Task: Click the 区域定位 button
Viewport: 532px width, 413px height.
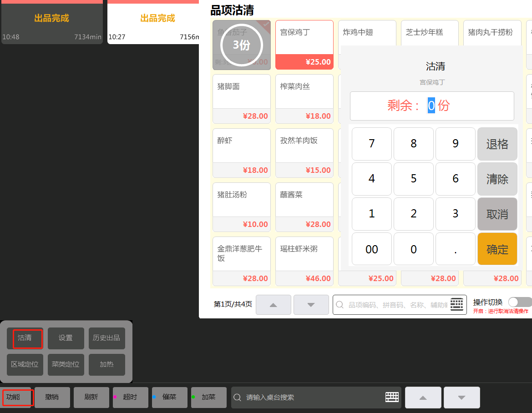Action: (x=25, y=364)
